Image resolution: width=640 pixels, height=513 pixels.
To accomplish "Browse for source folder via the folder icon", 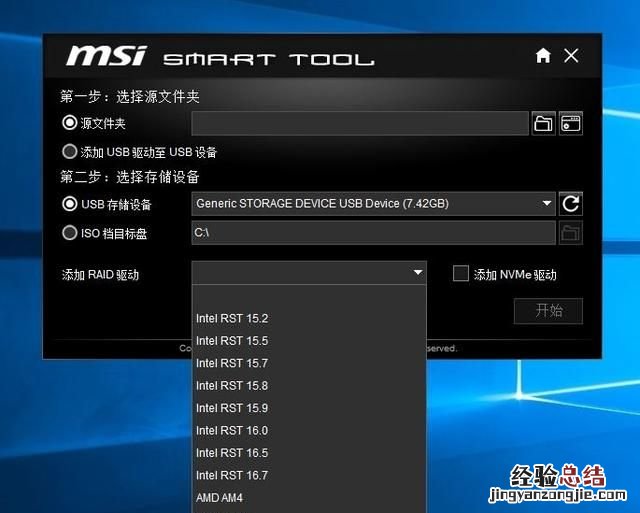I will click(x=544, y=123).
